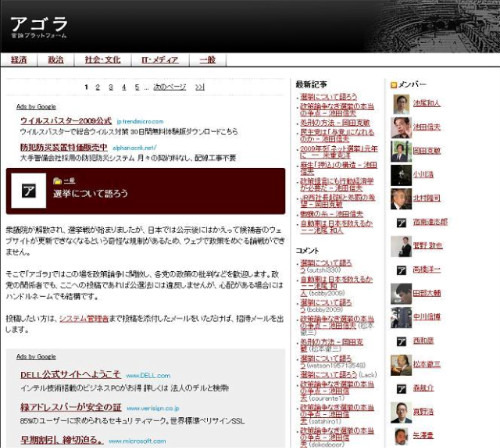Open member profile link 矢澤豊

423,436
